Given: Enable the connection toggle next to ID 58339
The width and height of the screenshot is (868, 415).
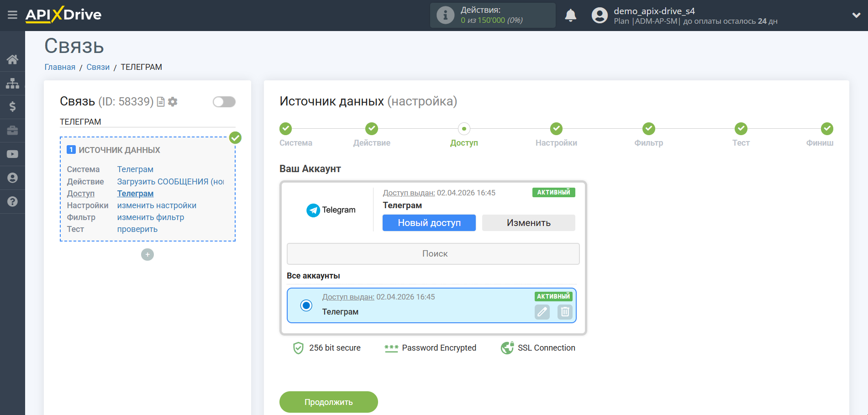Looking at the screenshot, I should (224, 102).
